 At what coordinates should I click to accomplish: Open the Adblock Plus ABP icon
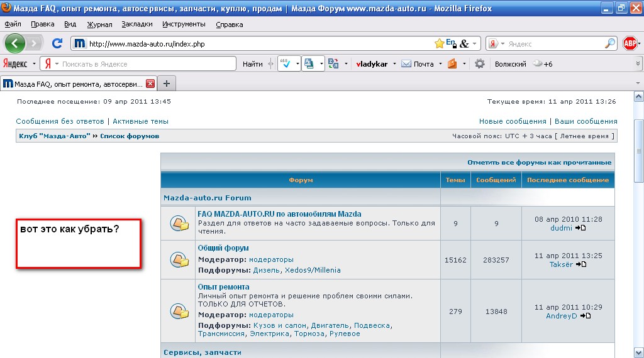pos(630,43)
